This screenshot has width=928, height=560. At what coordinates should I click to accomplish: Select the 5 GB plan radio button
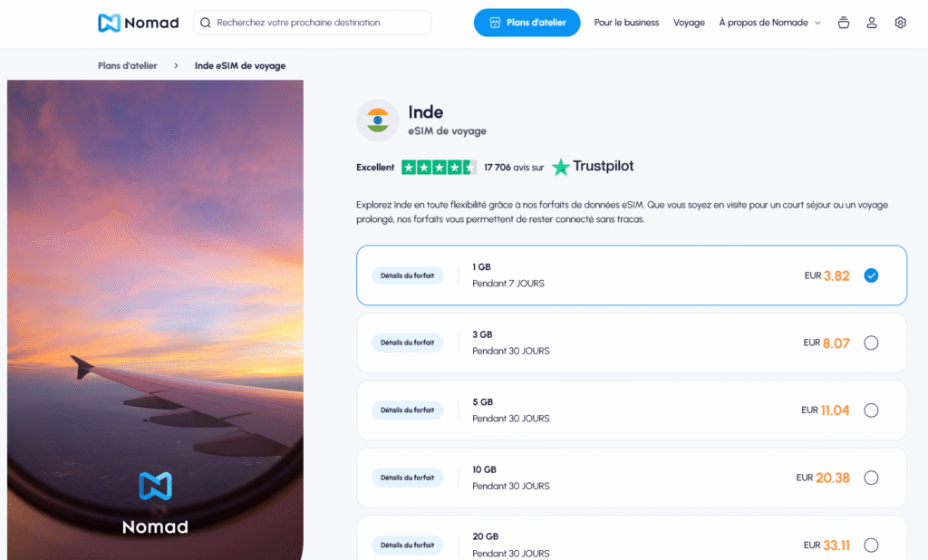point(871,410)
